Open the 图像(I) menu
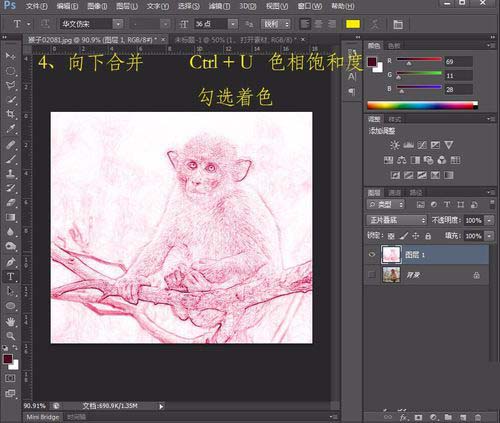 click(x=97, y=6)
